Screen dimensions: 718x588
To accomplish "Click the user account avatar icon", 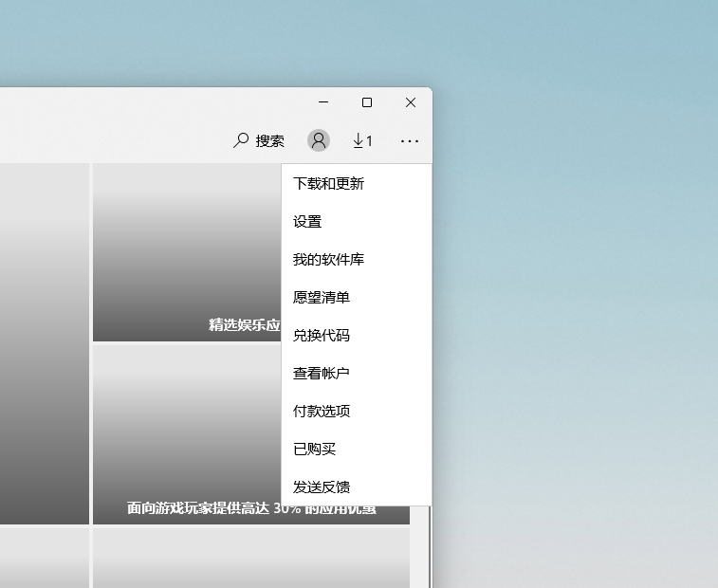I will tap(319, 140).
